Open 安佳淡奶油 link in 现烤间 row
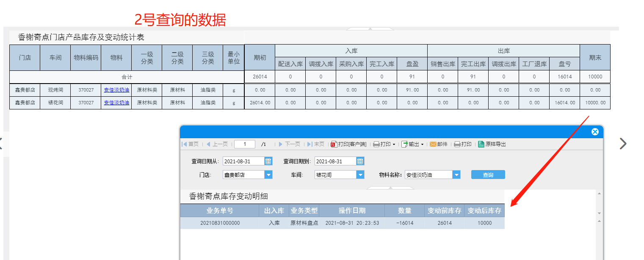Viewport: 644px width, 260px height. 116,90
